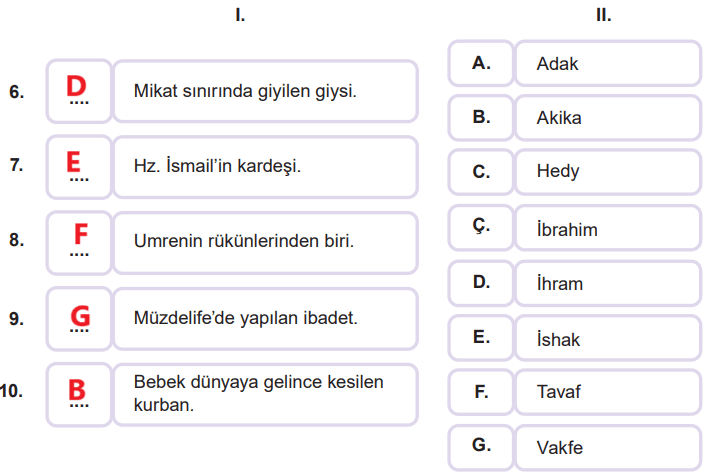
Task: Select the 'Vakfe' option
Action: click(x=607, y=448)
